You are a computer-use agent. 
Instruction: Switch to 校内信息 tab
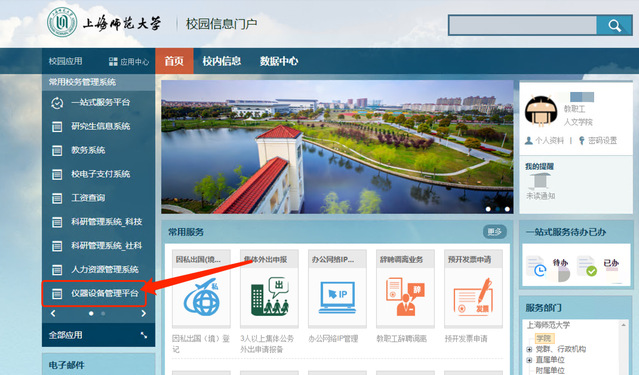[x=222, y=61]
